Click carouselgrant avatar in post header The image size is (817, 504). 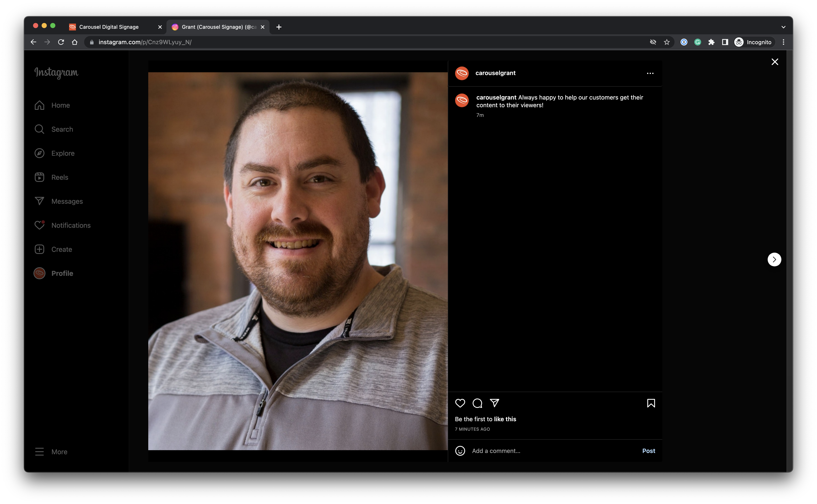(462, 73)
